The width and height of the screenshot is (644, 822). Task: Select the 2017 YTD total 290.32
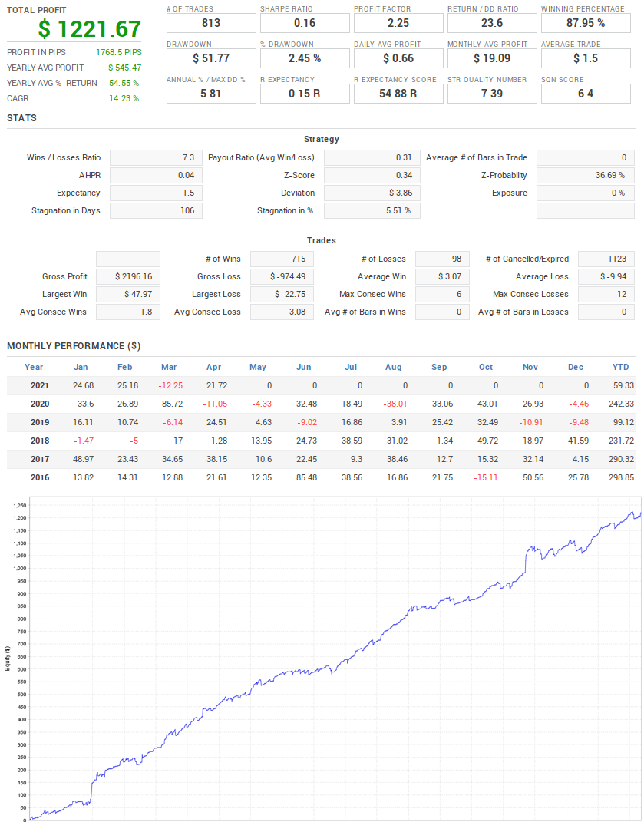(x=622, y=459)
